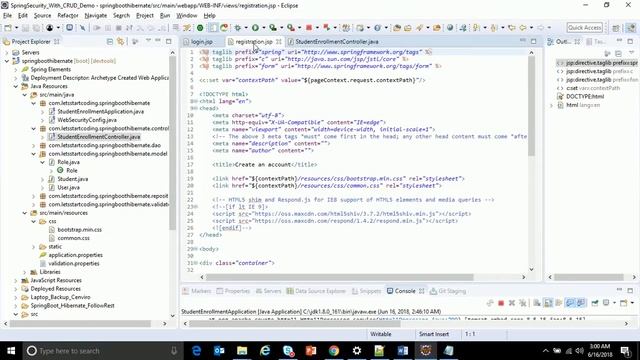Open the Navigate menu
Image resolution: width=640 pixels, height=360 pixels.
(96, 16)
